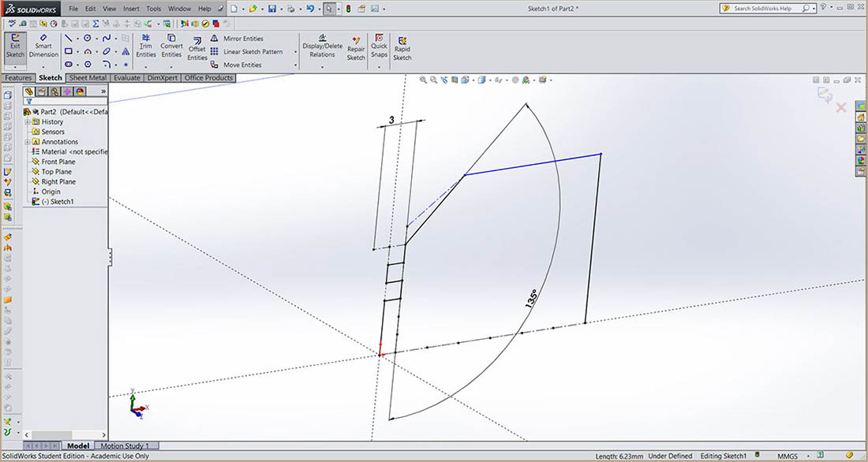Click the Undo icon
Screen dimensions: 868x462
point(310,9)
